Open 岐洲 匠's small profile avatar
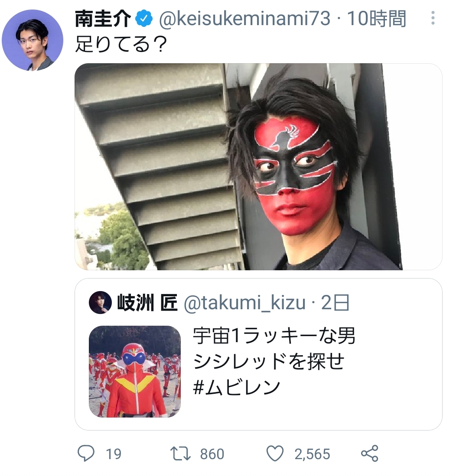The width and height of the screenshot is (456, 476). point(100,302)
